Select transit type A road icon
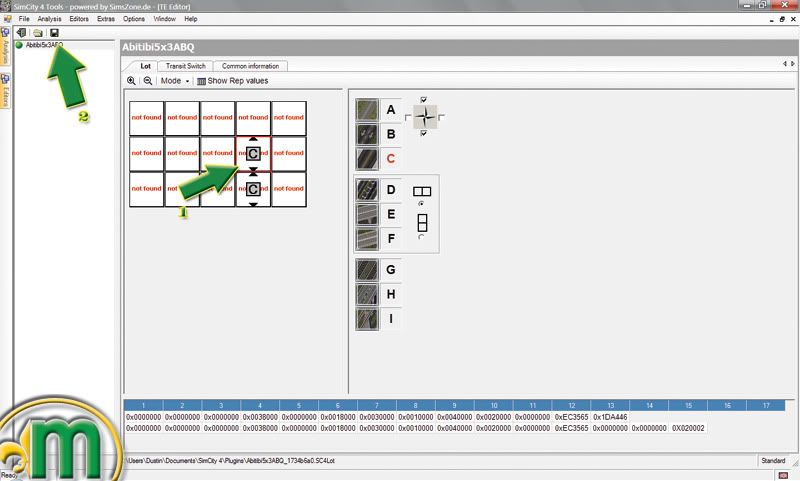 coord(367,109)
